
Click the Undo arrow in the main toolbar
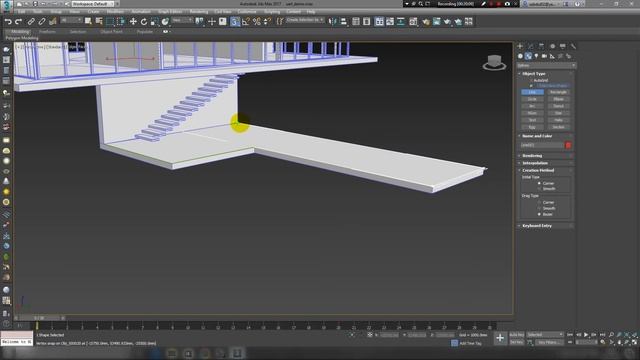pos(9,21)
